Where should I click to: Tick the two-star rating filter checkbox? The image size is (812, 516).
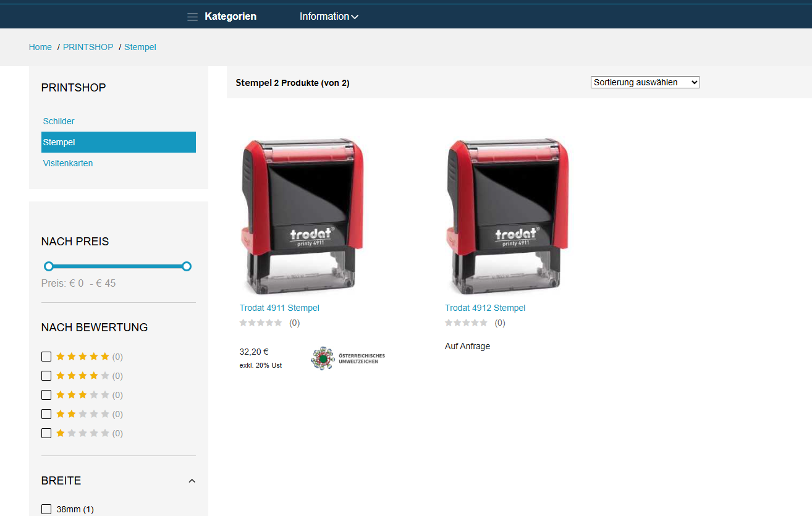[46, 414]
